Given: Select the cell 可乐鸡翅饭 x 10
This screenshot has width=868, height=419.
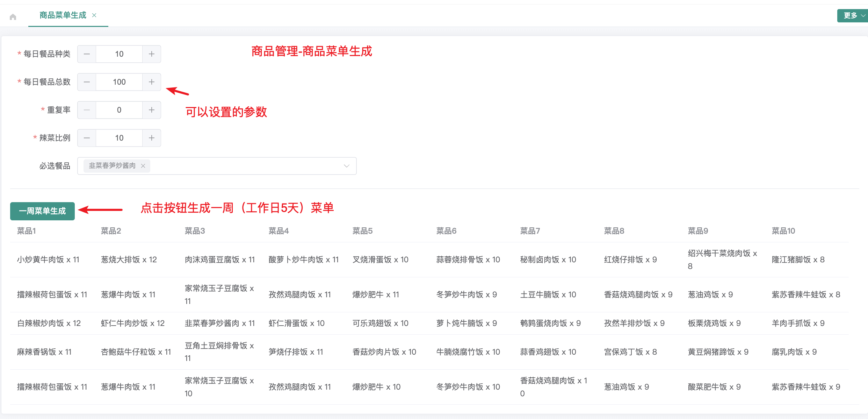Looking at the screenshot, I should coord(381,323).
